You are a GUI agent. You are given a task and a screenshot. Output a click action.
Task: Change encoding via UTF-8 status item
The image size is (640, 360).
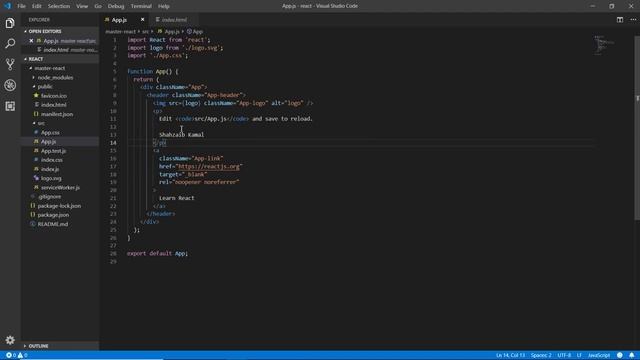[x=564, y=355]
